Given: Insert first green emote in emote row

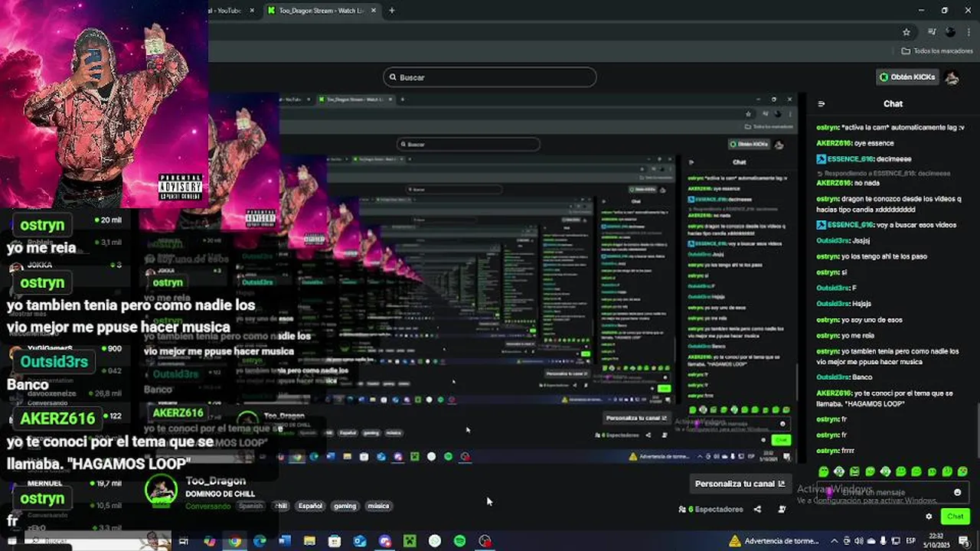Looking at the screenshot, I should pos(824,471).
